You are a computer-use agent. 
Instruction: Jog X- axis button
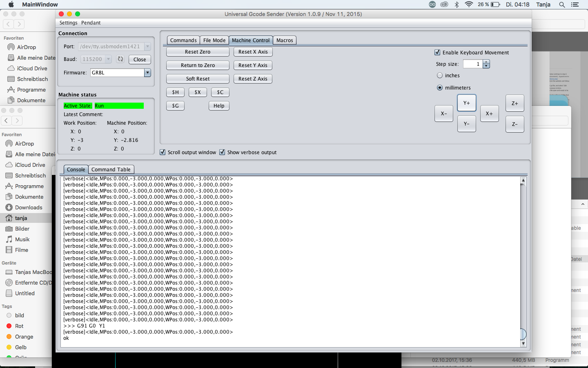tap(444, 114)
